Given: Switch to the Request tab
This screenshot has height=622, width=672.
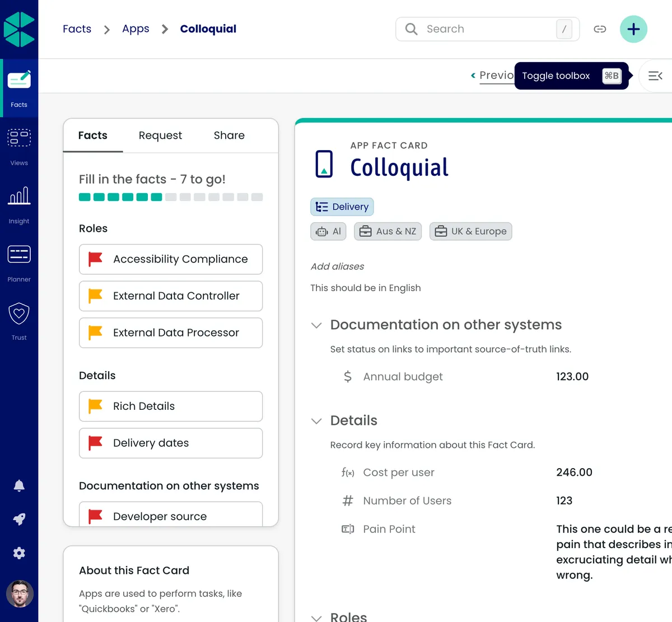Looking at the screenshot, I should 160,135.
